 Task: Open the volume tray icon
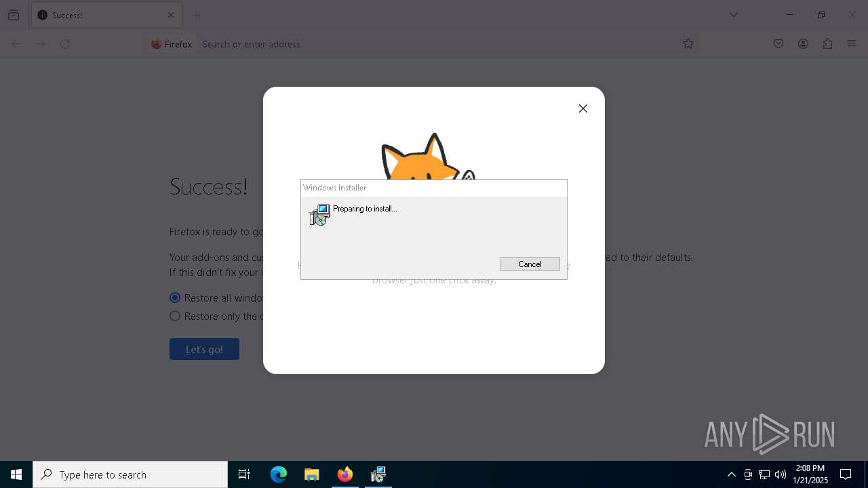pos(781,474)
